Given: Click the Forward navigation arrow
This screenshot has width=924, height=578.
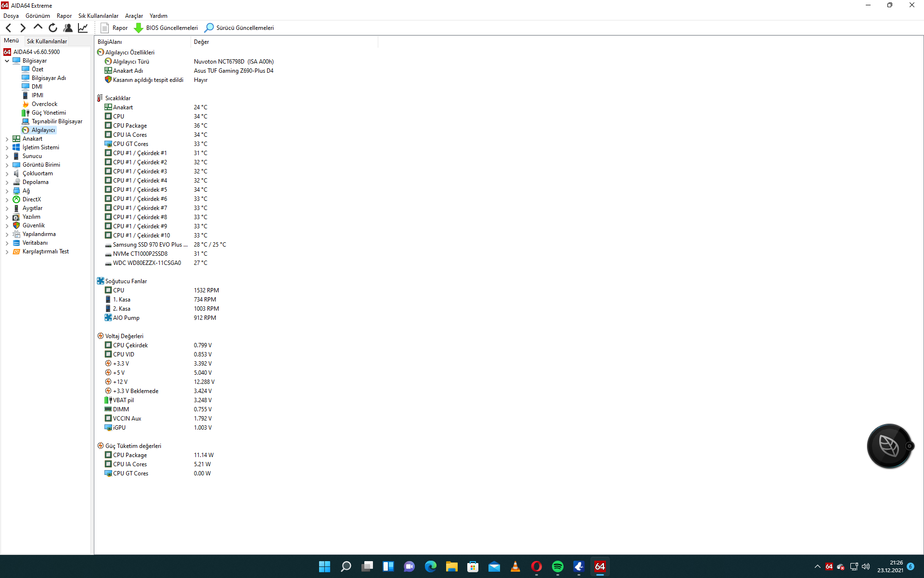Looking at the screenshot, I should [23, 28].
